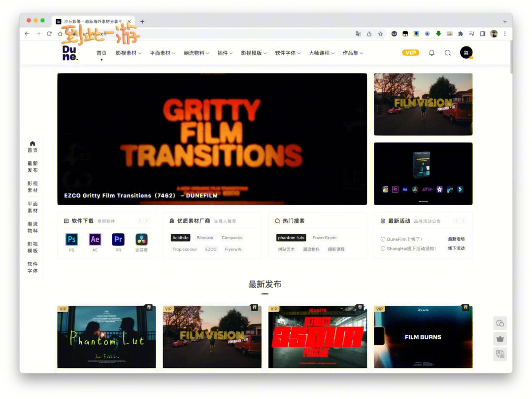
Task: Open the PS software download icon
Action: 71,239
